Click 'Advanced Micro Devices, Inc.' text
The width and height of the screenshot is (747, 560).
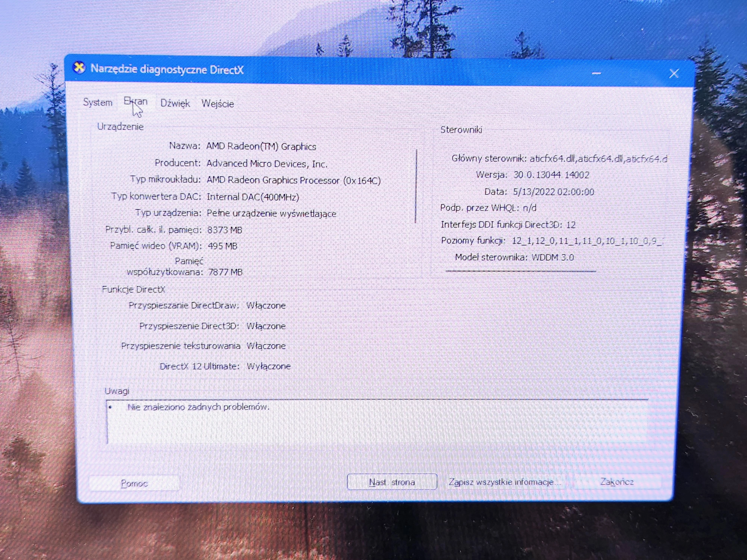tap(267, 164)
